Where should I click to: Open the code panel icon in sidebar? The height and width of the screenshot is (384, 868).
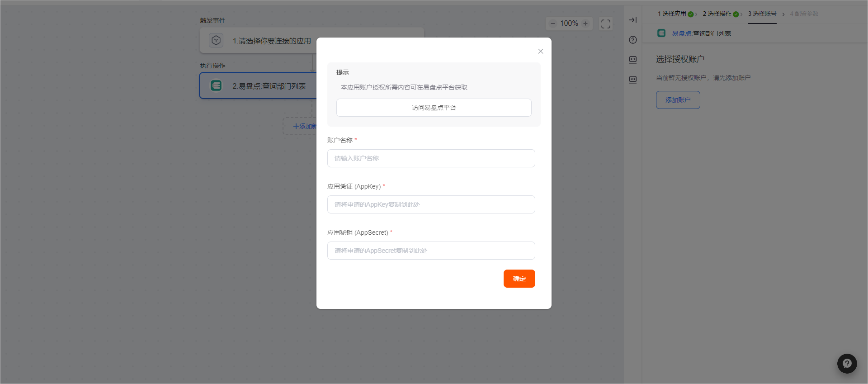click(633, 60)
